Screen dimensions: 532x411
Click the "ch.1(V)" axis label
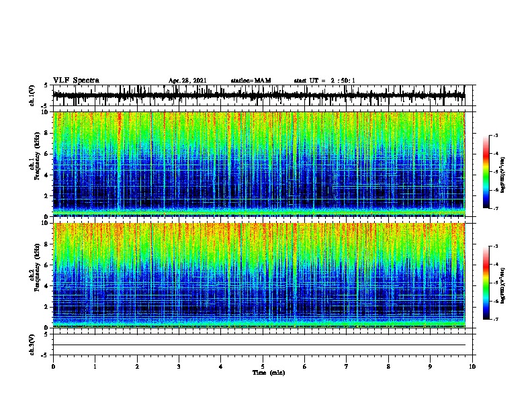(x=32, y=95)
